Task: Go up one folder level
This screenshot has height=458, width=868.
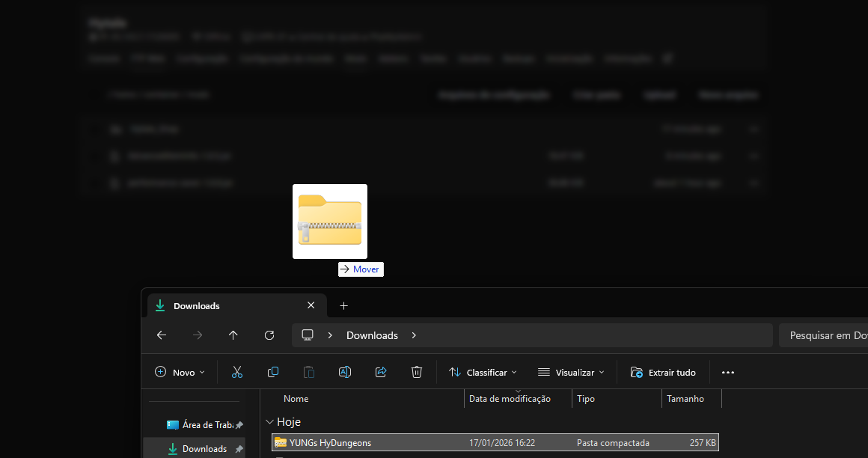Action: (233, 335)
